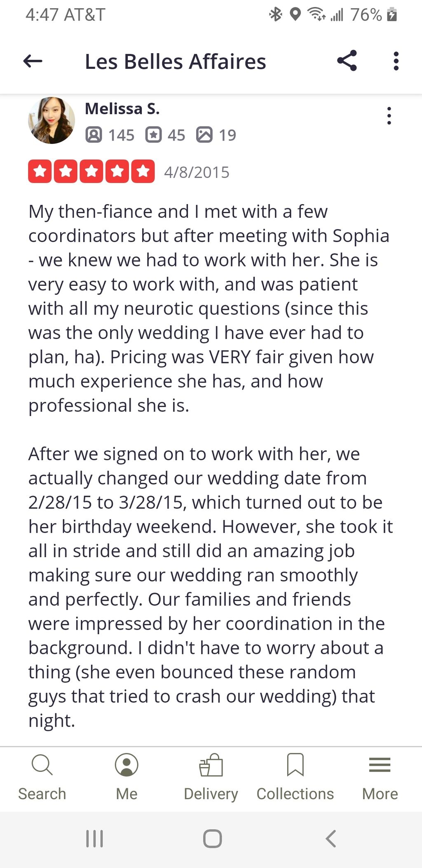422x868 pixels.
Task: Open the Delivery tab
Action: point(211,777)
